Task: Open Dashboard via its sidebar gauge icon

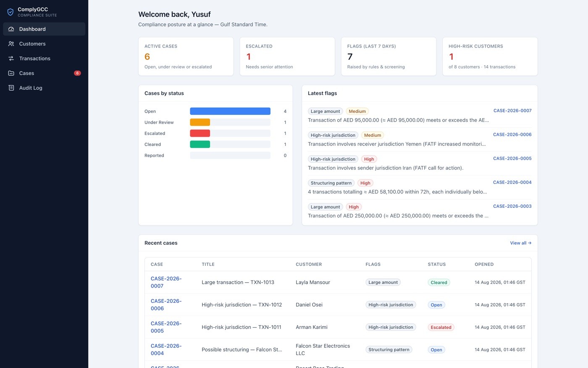Action: 11,29
